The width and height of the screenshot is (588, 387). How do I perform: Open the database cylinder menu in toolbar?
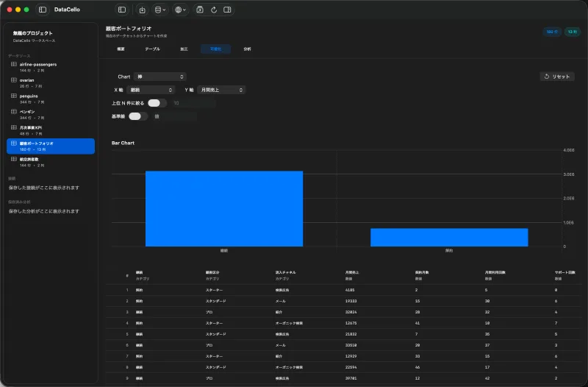[160, 10]
